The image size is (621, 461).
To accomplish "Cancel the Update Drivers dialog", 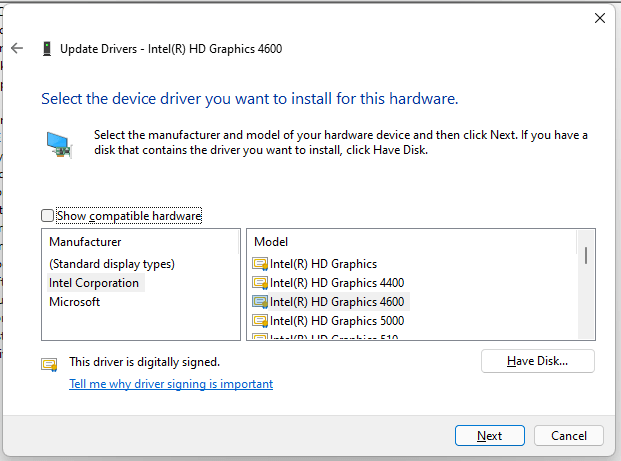I will pyautogui.click(x=569, y=436).
